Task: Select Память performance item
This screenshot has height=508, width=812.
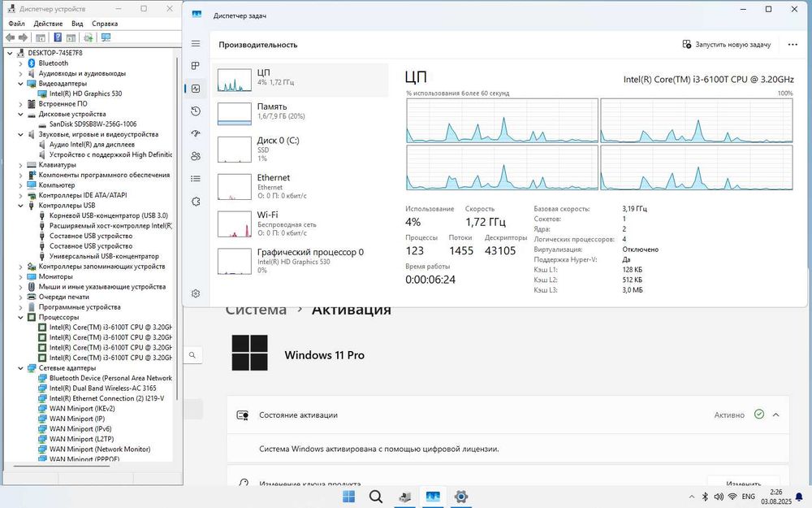Action: [300, 114]
